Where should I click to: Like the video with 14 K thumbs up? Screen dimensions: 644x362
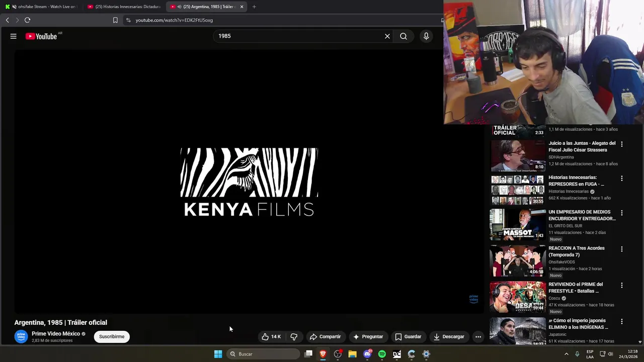pyautogui.click(x=271, y=337)
